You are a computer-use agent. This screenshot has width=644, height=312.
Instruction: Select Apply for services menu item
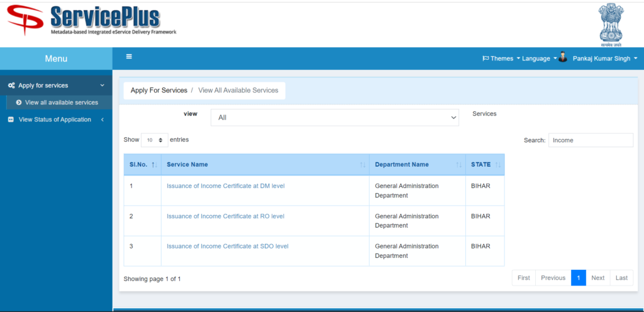pyautogui.click(x=56, y=86)
